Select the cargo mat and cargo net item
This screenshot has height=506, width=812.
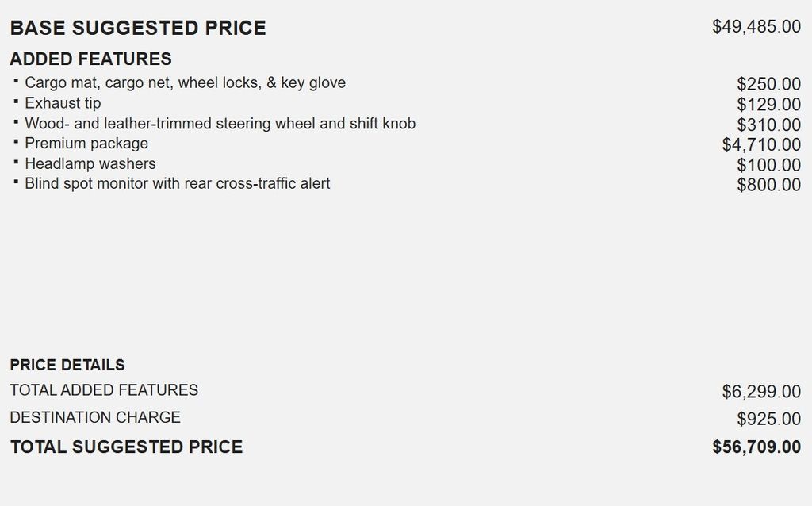pos(185,83)
